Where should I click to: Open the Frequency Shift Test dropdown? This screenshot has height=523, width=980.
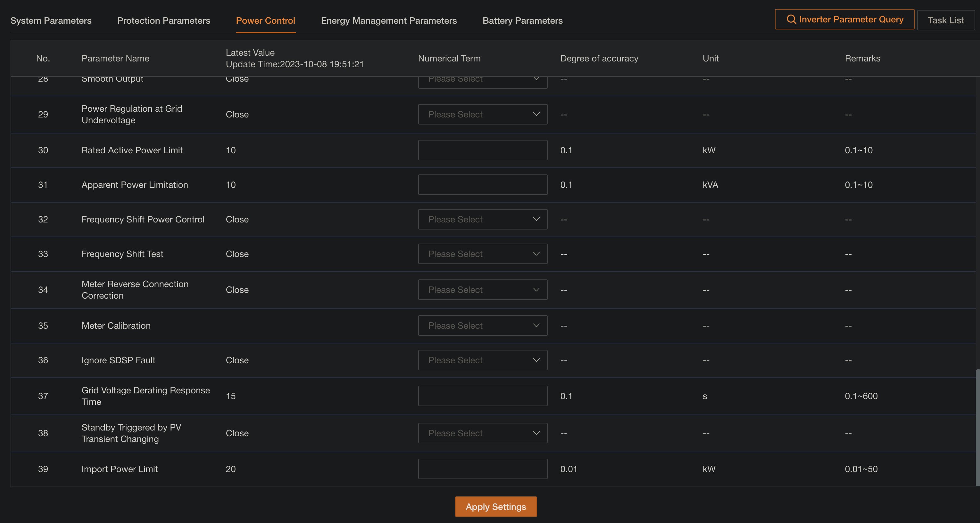point(482,253)
